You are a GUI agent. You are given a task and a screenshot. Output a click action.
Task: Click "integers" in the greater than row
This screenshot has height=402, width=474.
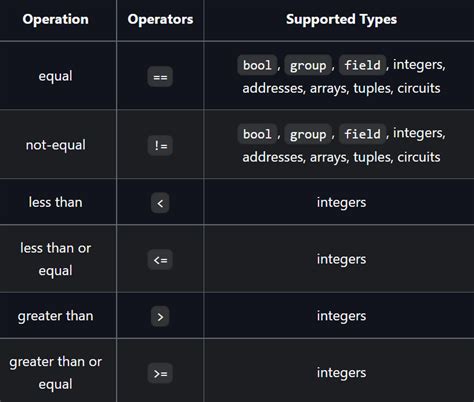pyautogui.click(x=341, y=316)
